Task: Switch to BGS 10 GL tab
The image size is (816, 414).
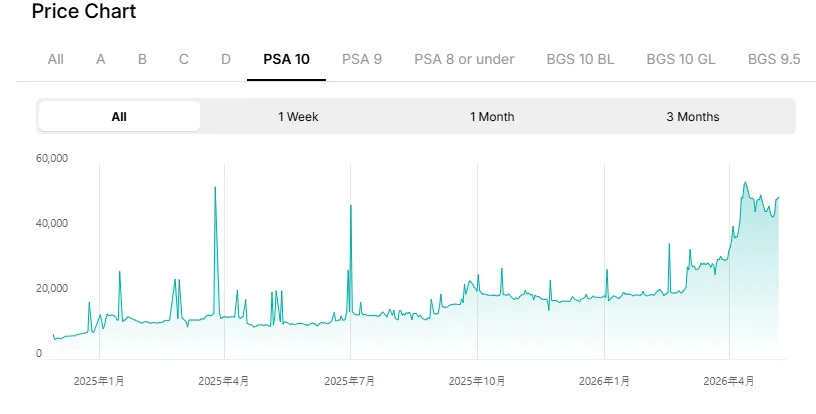Action: coord(681,59)
